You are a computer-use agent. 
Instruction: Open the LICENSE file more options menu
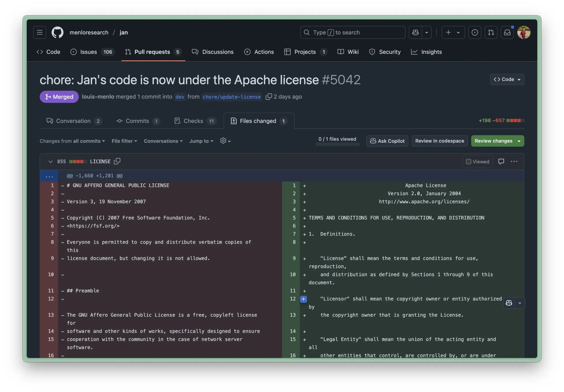514,162
